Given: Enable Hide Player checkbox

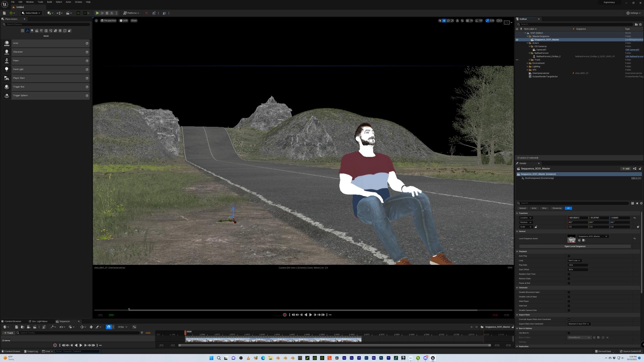Looking at the screenshot, I should (x=569, y=301).
